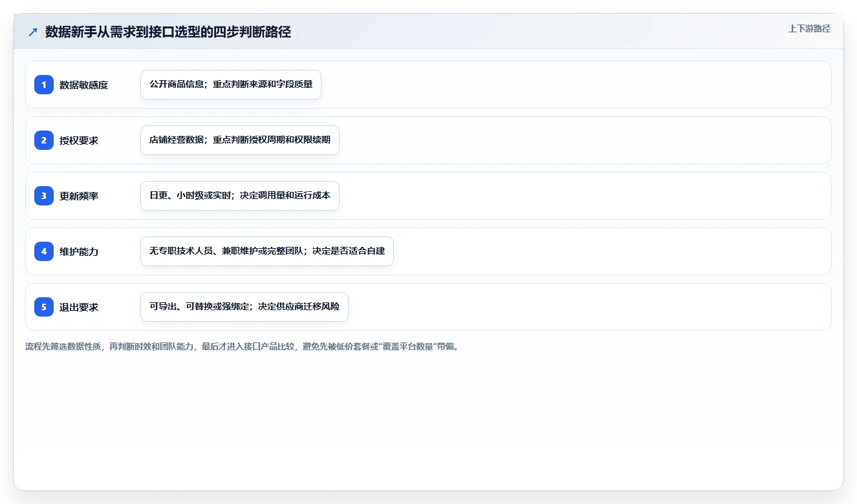Select the 数据敏感度 step label

point(83,85)
